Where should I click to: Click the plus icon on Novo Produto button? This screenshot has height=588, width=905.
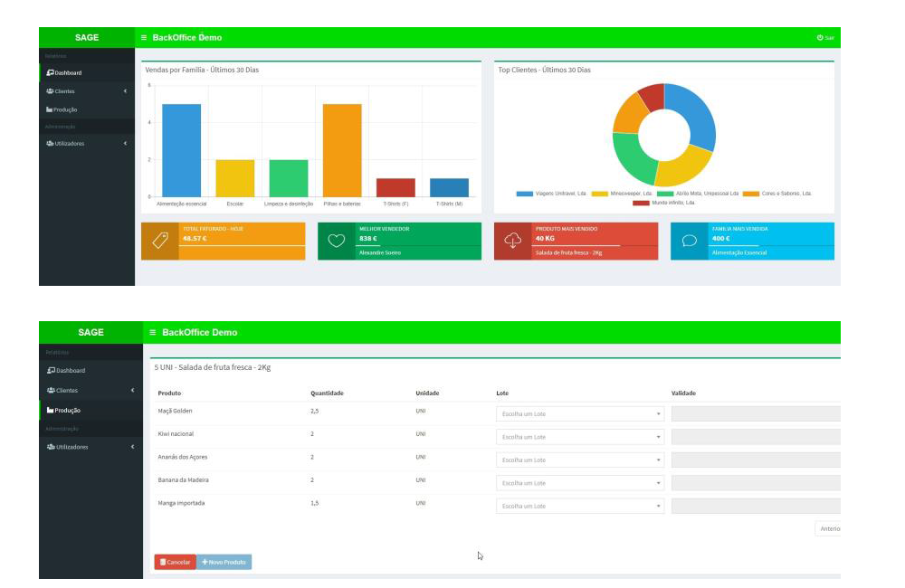click(x=205, y=562)
